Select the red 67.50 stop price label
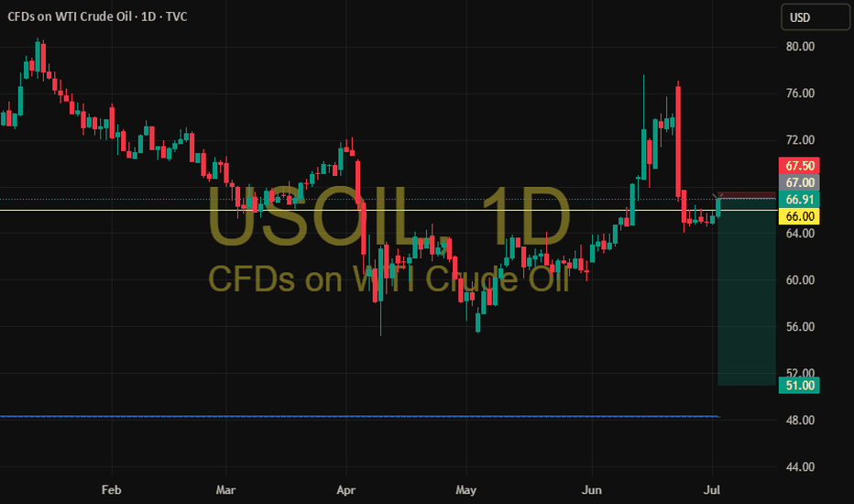The height and width of the screenshot is (504, 854). point(799,166)
